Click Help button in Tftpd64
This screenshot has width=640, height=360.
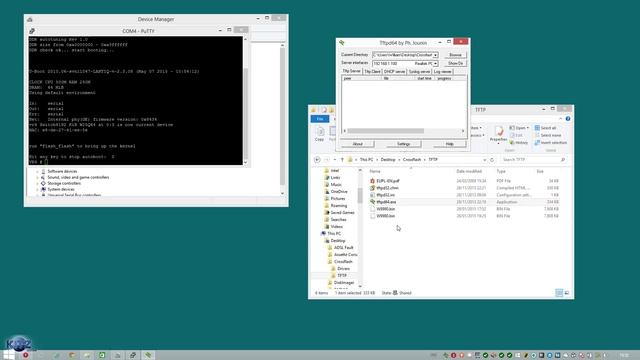click(x=449, y=144)
